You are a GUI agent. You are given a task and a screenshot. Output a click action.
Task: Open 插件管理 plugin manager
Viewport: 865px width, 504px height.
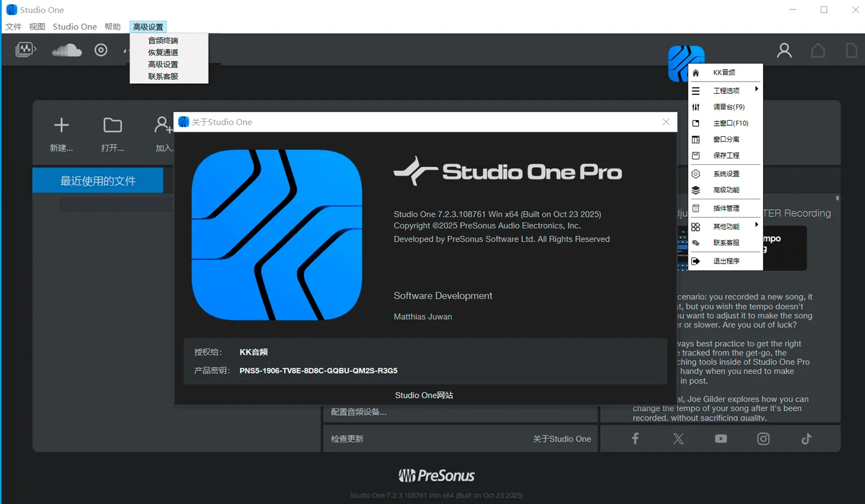tap(726, 208)
